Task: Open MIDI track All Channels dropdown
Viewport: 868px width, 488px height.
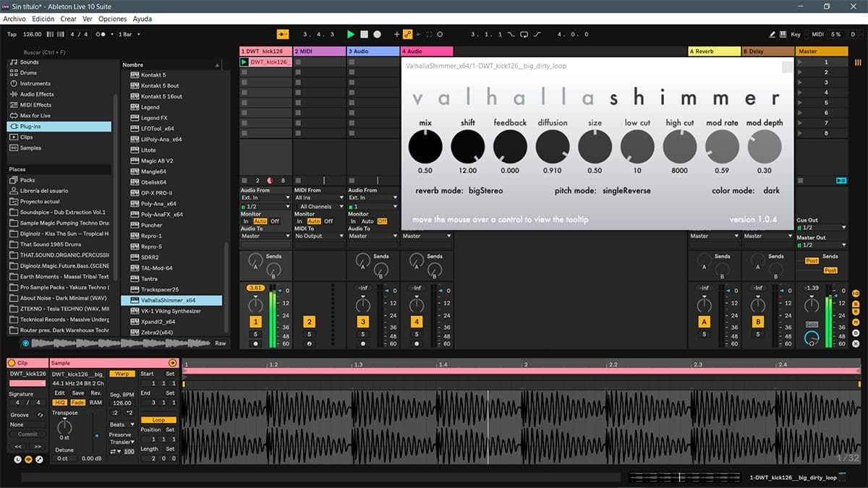Action: coord(319,207)
